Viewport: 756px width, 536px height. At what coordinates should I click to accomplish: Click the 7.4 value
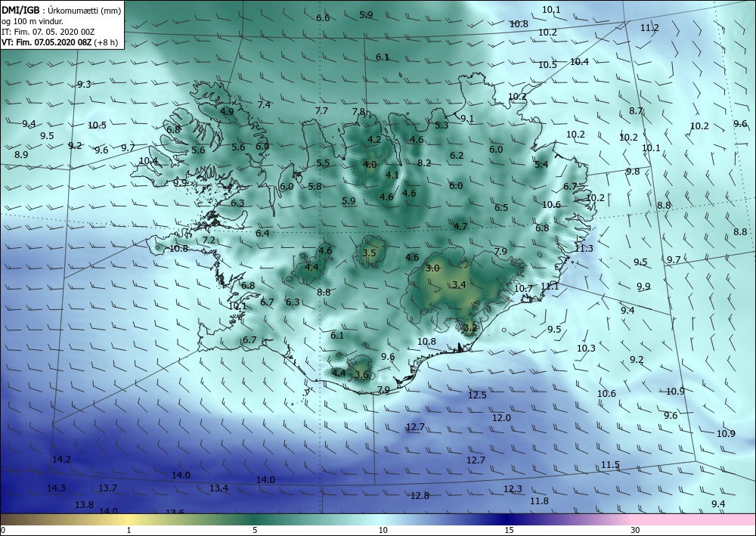(264, 104)
